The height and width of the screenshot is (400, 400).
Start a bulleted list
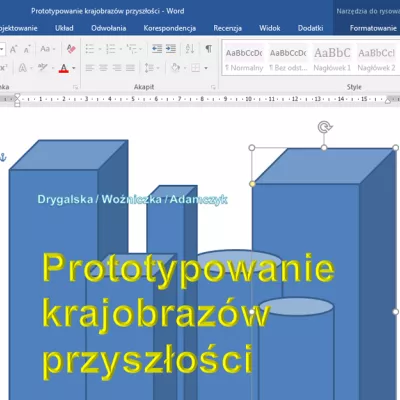[90, 49]
